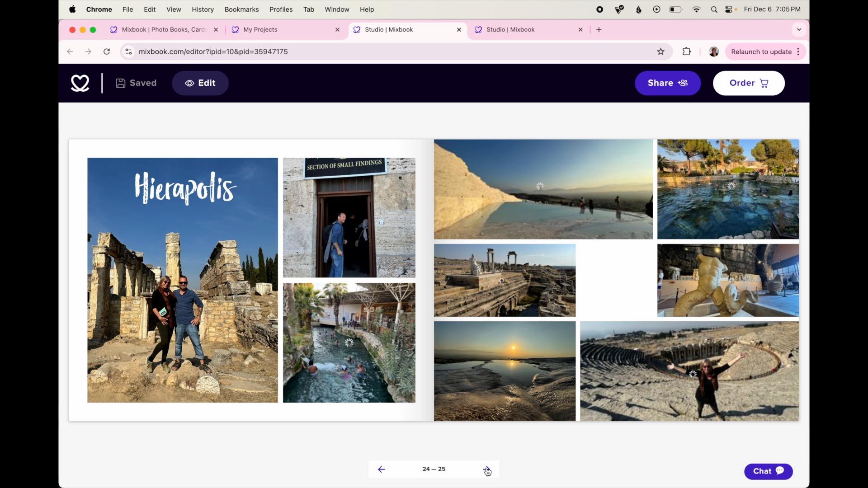Open the Bookmarks menu
Screen dimensions: 868x488
(241, 9)
